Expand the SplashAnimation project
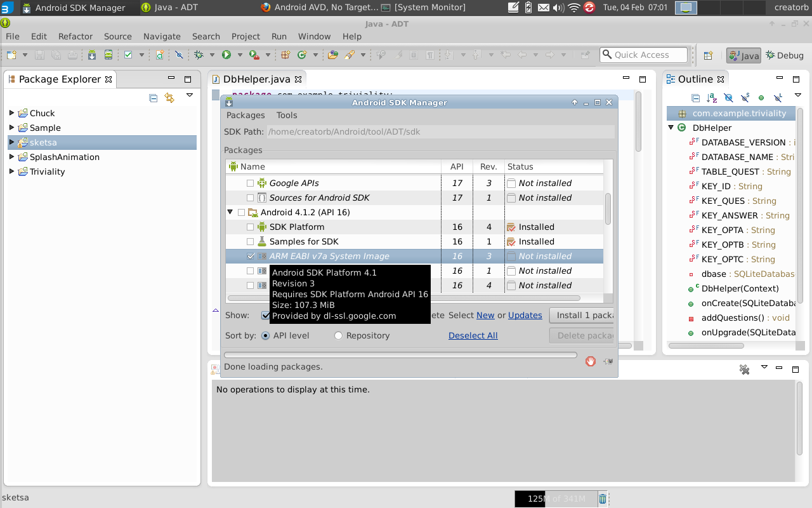Image resolution: width=812 pixels, height=508 pixels. click(x=11, y=157)
